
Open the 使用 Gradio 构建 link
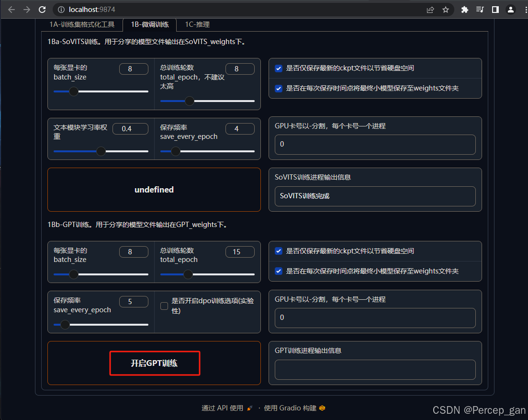coord(295,408)
